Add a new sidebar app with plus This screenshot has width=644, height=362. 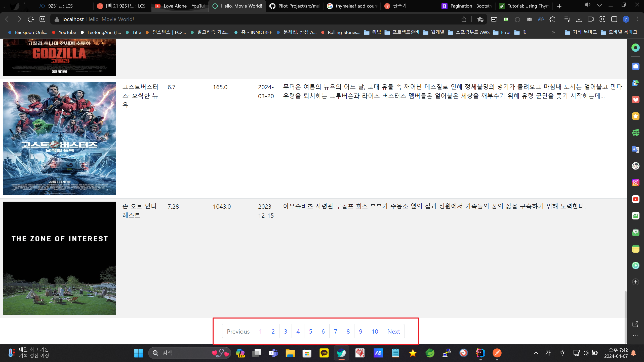[635, 282]
